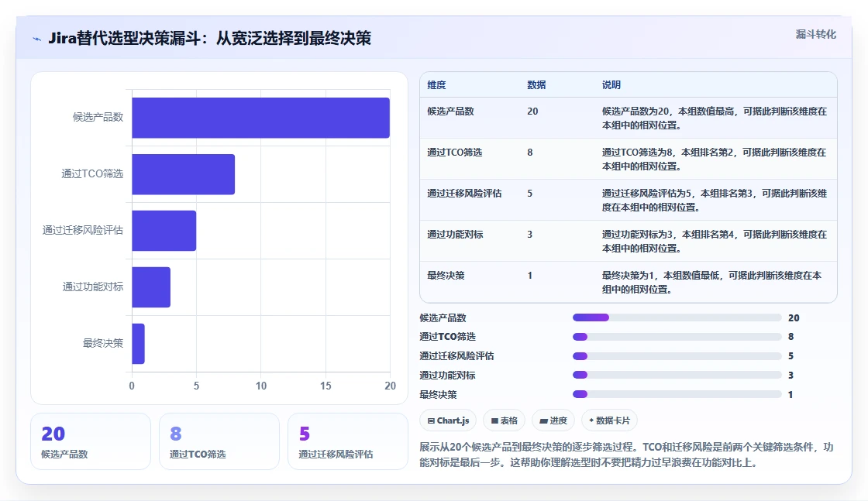
Task: Click table value 3 in 数据 column
Action: pyautogui.click(x=530, y=235)
